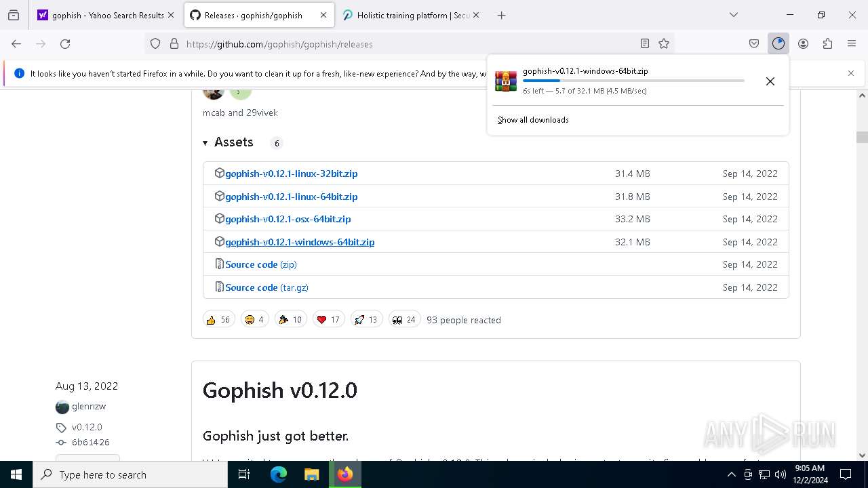The width and height of the screenshot is (868, 488).
Task: Open tracking protection shield icon
Action: (x=155, y=43)
